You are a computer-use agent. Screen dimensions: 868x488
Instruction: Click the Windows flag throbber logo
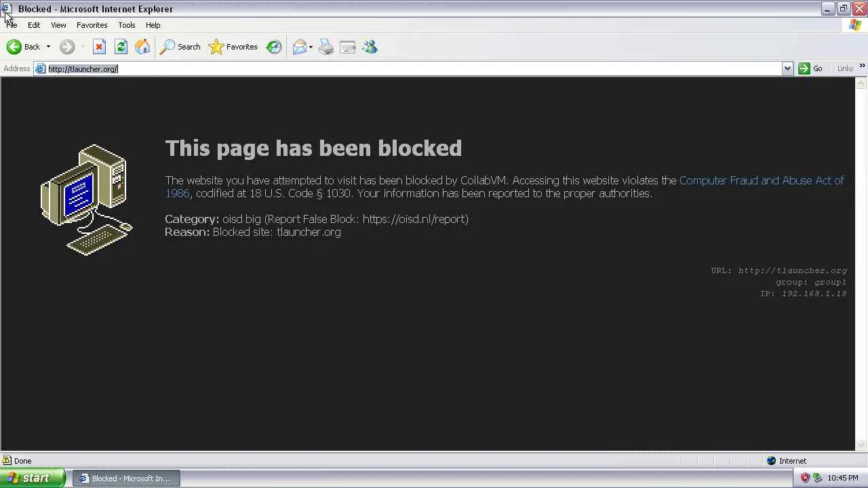(855, 25)
